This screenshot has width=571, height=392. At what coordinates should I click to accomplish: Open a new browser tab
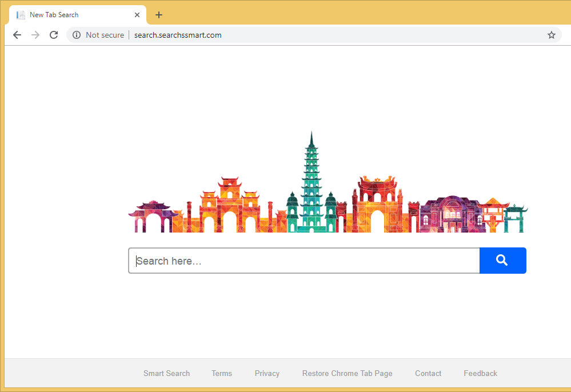pyautogui.click(x=159, y=15)
